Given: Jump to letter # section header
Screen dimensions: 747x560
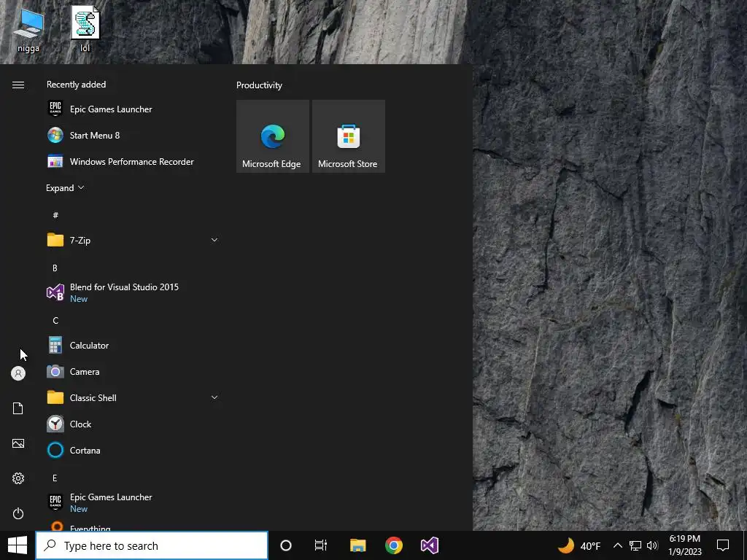Looking at the screenshot, I should [x=55, y=215].
